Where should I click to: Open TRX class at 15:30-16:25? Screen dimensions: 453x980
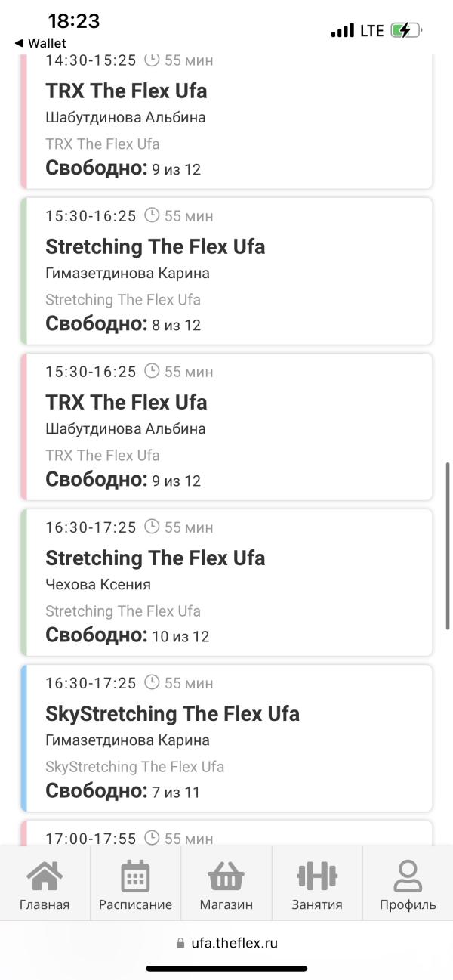tap(226, 427)
